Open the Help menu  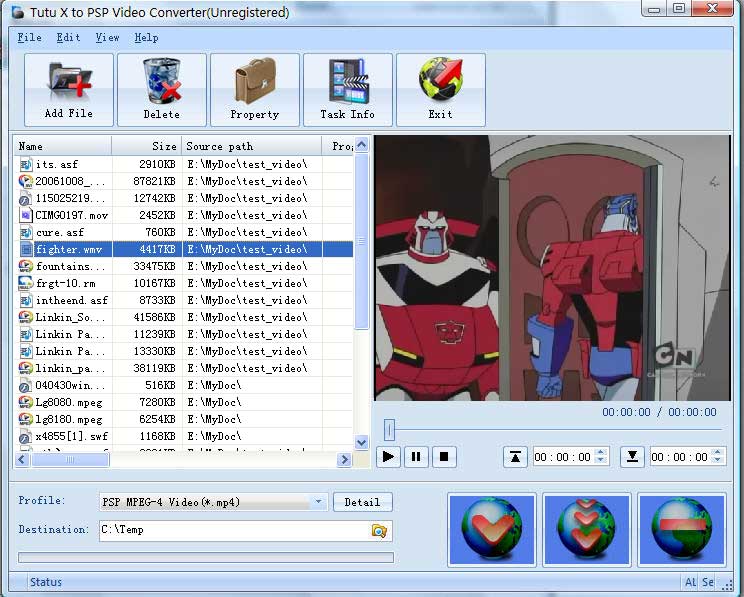click(146, 37)
